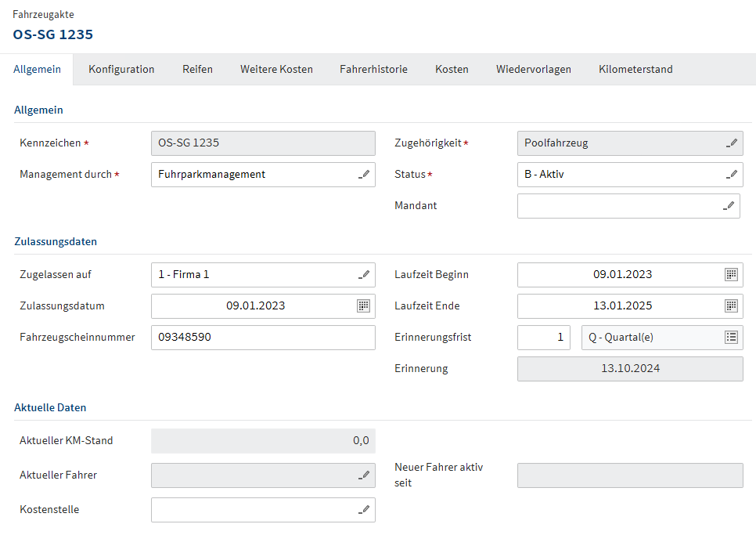
Task: Click pencil icon in Zugelassen auf field
Action: pyautogui.click(x=364, y=275)
